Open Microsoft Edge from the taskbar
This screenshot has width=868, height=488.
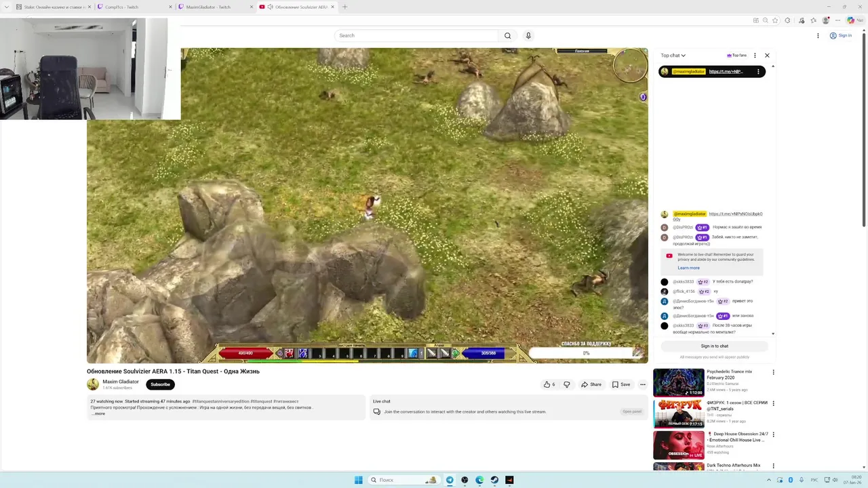tap(479, 480)
